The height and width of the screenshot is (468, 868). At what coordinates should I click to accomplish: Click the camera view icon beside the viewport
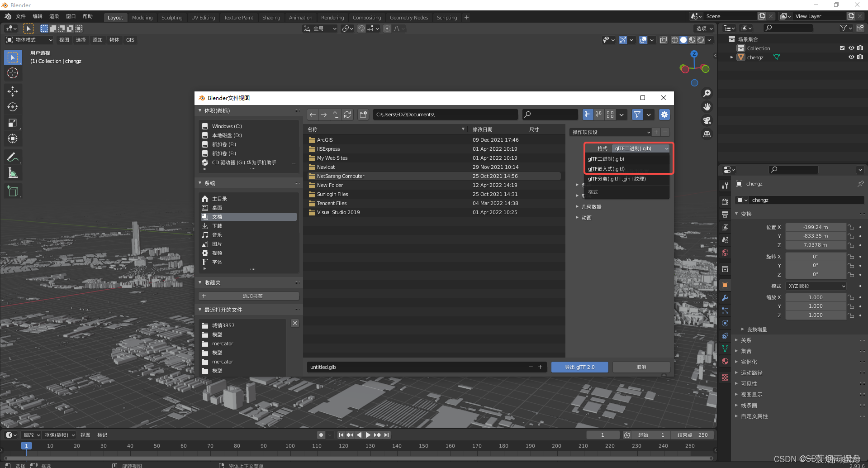707,120
